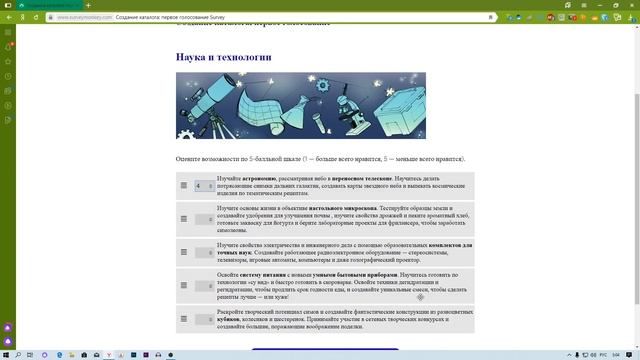
Task: Open a new browser tab with plus
Action: coord(88,5)
